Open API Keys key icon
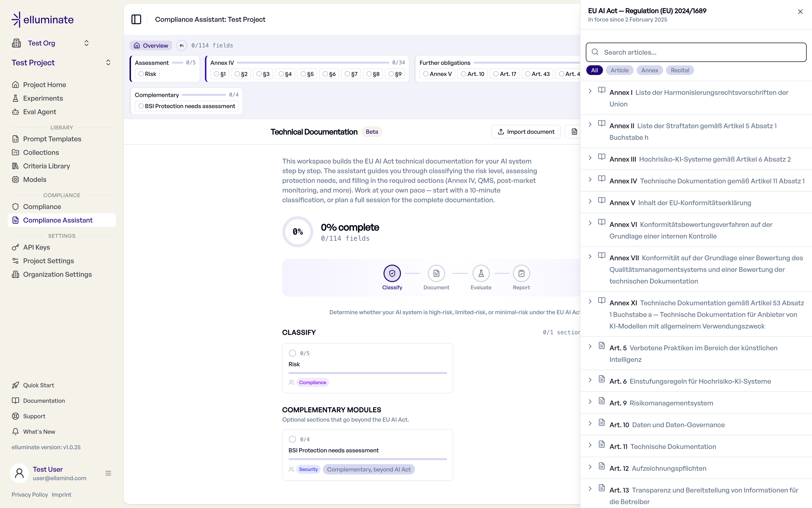 tap(15, 247)
